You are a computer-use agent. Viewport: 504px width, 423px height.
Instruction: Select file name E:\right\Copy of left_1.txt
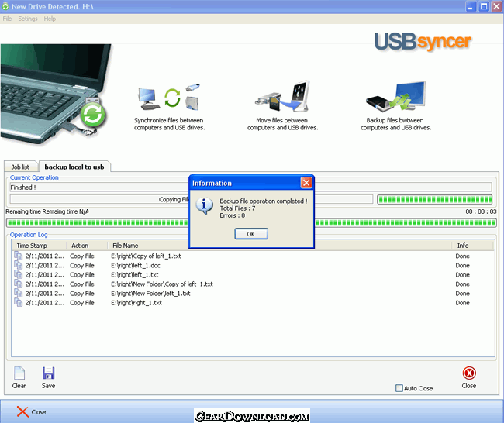coord(146,256)
